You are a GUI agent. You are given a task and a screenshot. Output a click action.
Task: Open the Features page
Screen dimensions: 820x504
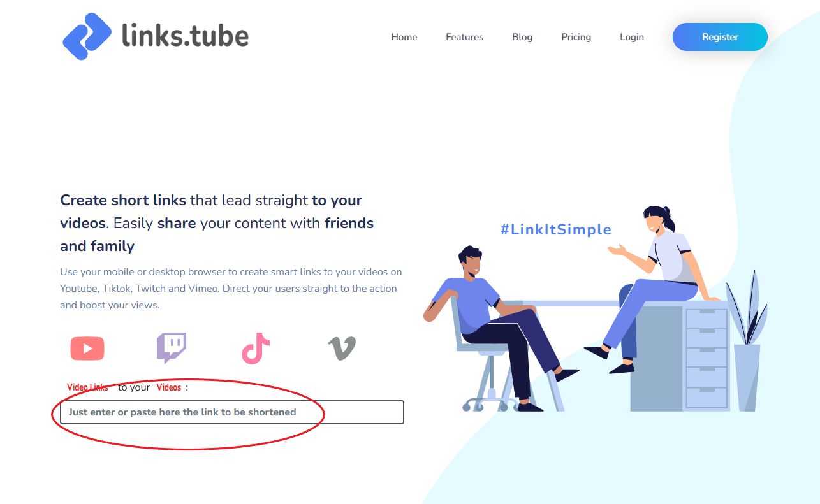464,37
